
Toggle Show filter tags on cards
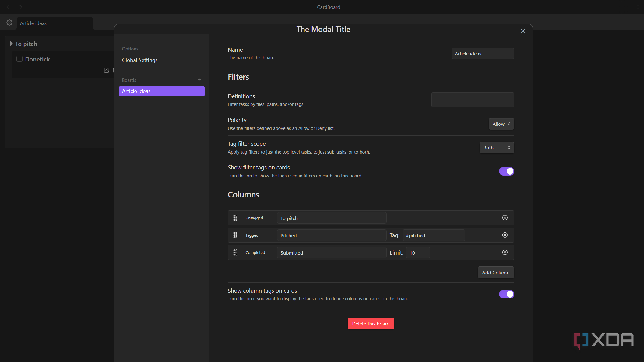(x=506, y=171)
